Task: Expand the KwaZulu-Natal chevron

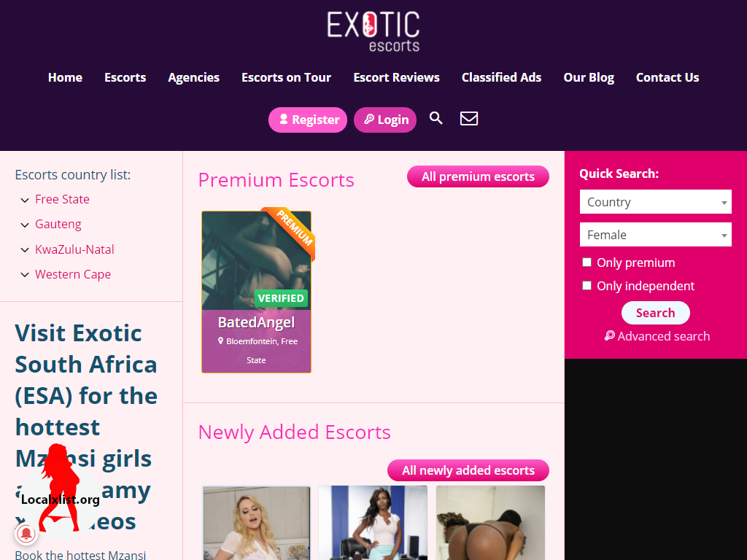Action: click(x=25, y=250)
